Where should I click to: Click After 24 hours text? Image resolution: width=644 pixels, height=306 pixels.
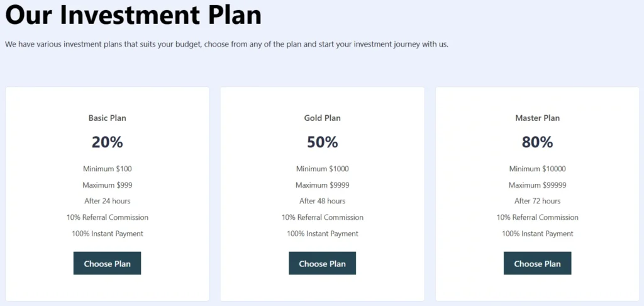pyautogui.click(x=107, y=201)
